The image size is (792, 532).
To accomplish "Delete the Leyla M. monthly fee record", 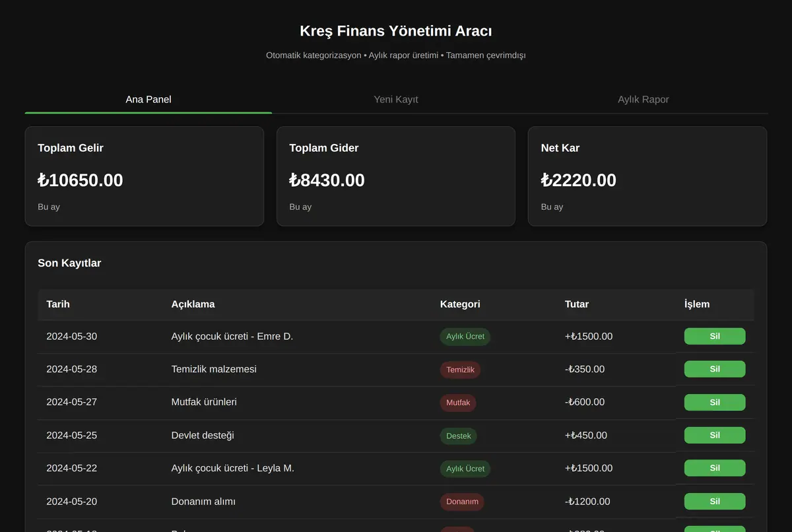I will pyautogui.click(x=715, y=468).
